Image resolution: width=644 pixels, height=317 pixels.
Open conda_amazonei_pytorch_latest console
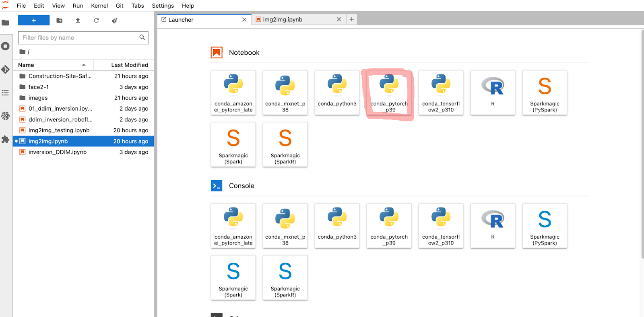233,226
